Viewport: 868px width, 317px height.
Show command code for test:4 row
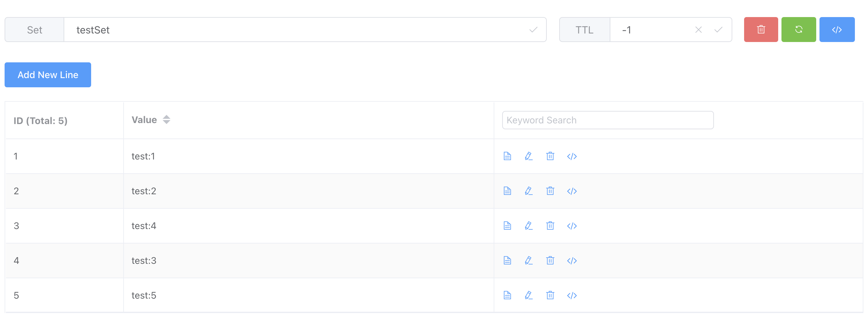(572, 226)
